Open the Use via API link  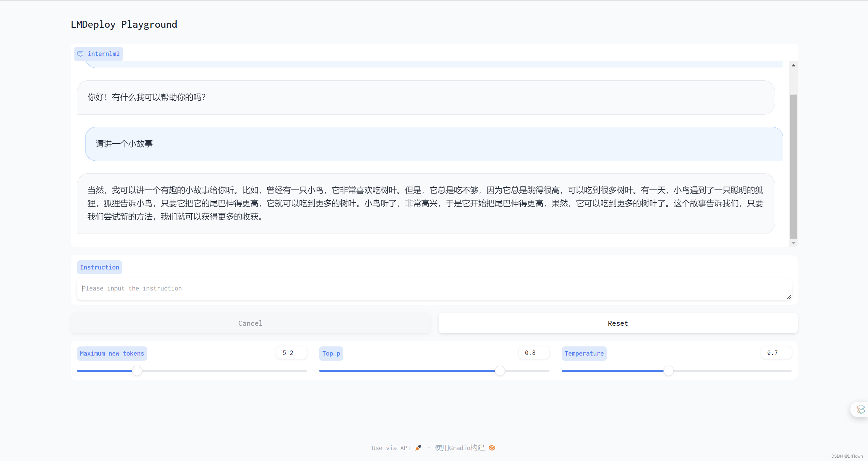pyautogui.click(x=396, y=448)
